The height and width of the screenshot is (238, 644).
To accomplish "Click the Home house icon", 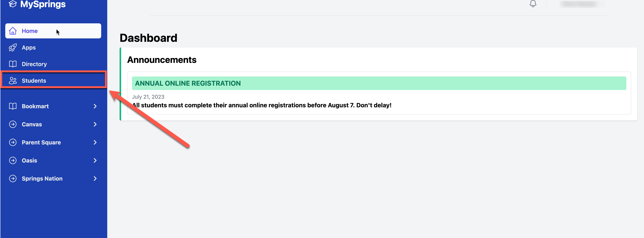I will [13, 31].
